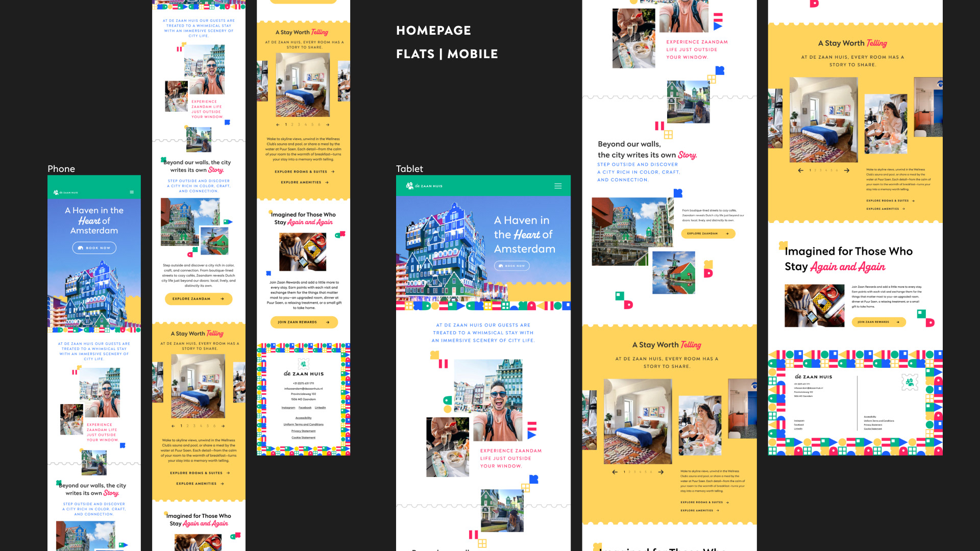Select the HOMEPAGE heading text
Image resolution: width=980 pixels, height=551 pixels.
[433, 31]
